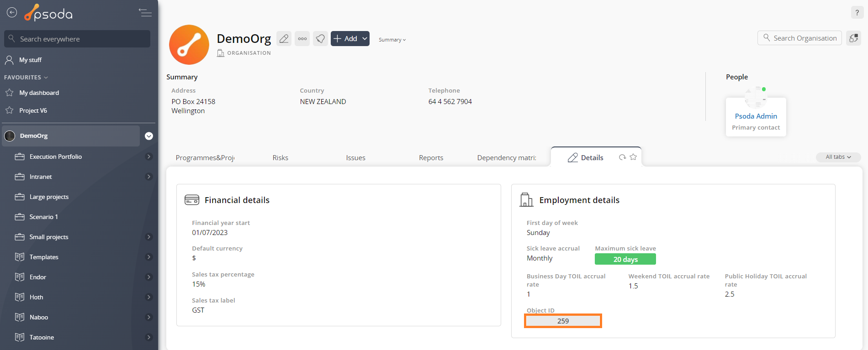Click the book icon for Templates
The image size is (868, 350).
(x=20, y=257)
